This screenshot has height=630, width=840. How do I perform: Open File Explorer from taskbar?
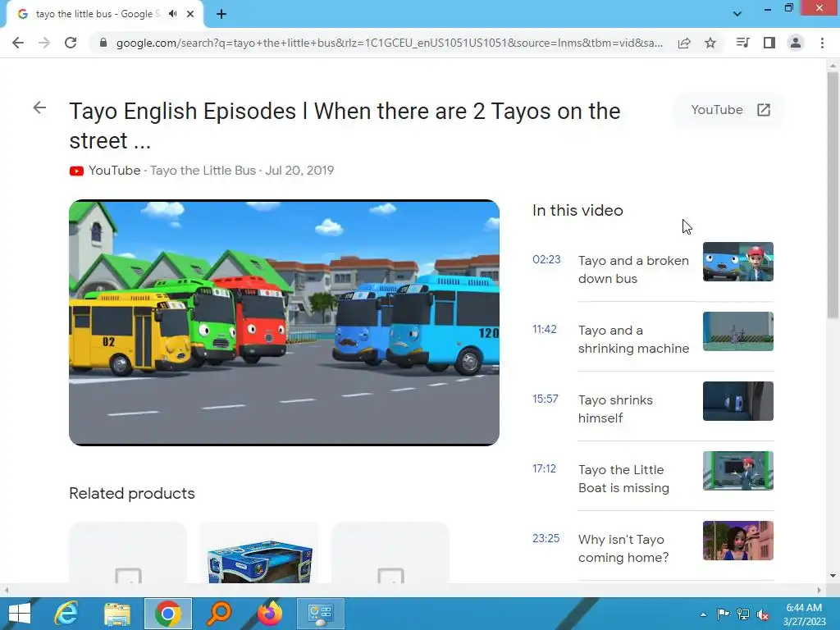(116, 614)
